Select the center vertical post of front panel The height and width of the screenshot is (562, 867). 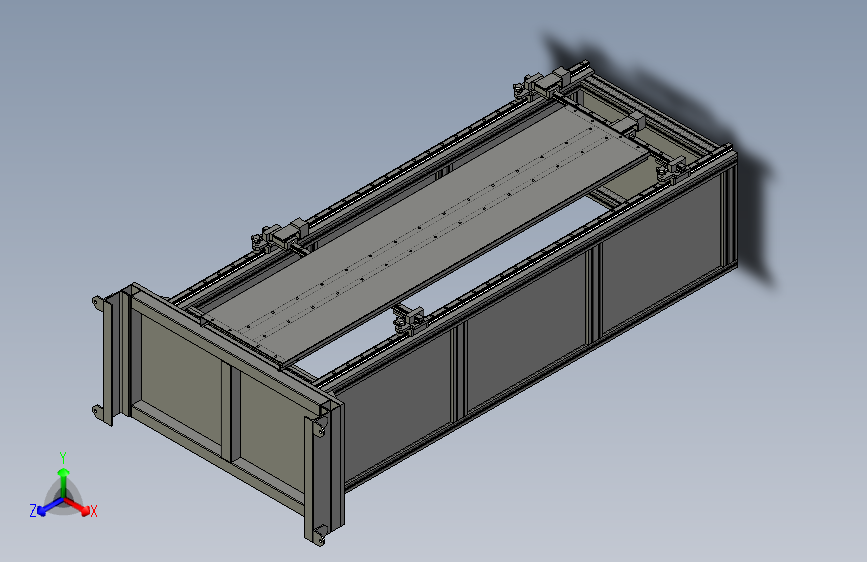click(x=231, y=413)
